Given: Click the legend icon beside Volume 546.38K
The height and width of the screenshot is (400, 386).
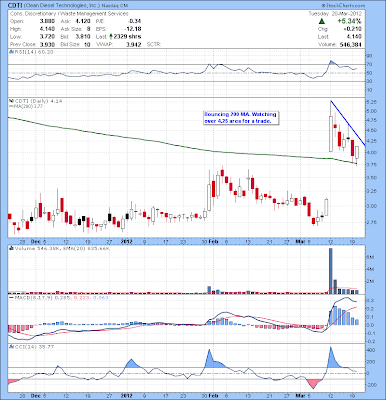Looking at the screenshot, I should point(11,248).
